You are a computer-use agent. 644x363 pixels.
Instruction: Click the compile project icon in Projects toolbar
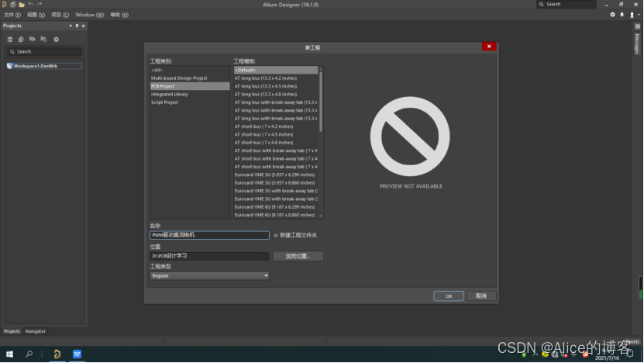(x=21, y=40)
